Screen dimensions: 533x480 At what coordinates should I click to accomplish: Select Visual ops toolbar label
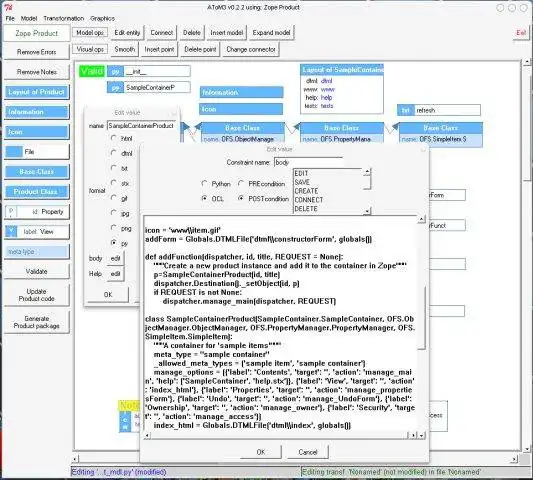(x=90, y=49)
